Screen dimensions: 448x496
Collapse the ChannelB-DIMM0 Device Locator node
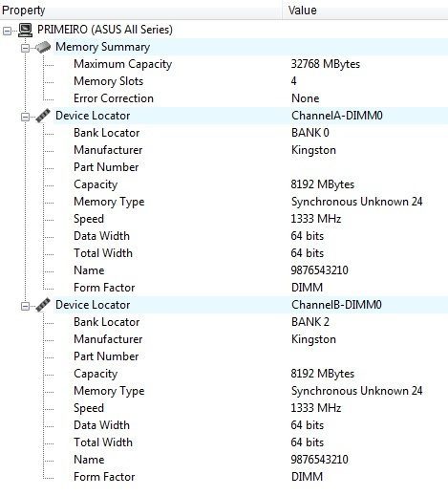click(25, 306)
